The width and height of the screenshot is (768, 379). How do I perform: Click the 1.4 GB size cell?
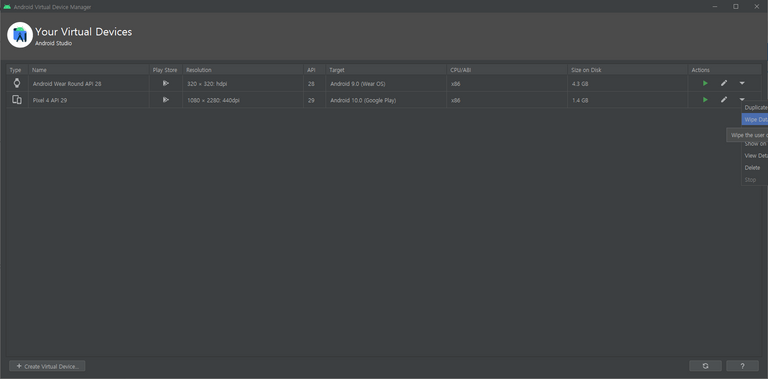[627, 100]
